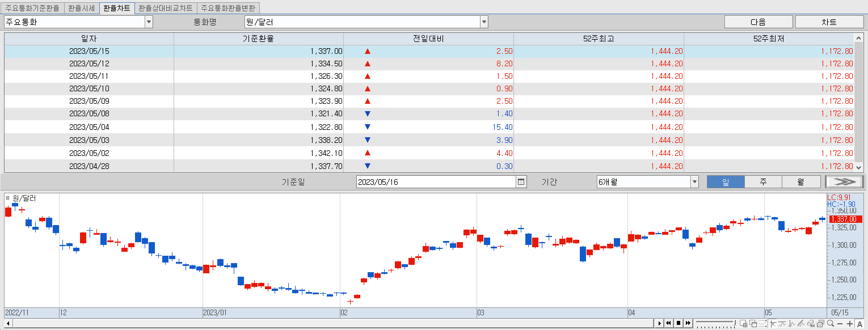Open the 통화명 원/달러 currency dropdown
The width and height of the screenshot is (868, 330).
(x=484, y=22)
